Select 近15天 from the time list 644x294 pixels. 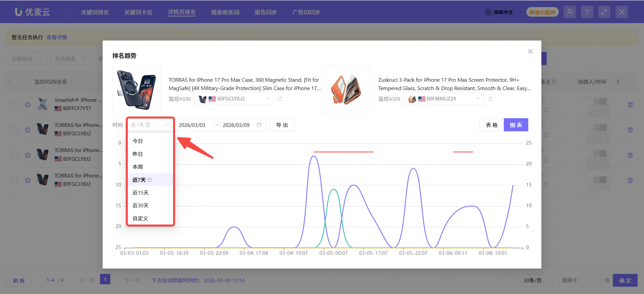point(141,193)
